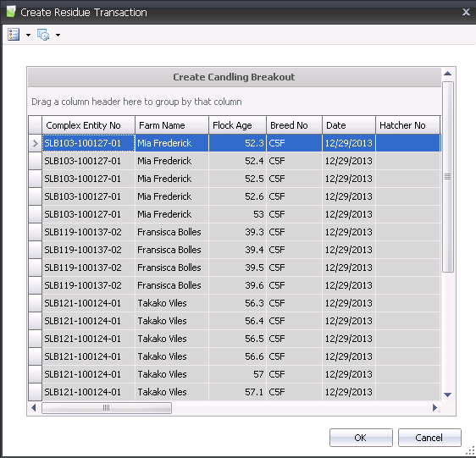Click the Farm Name column header
The image size is (476, 458).
tap(172, 125)
